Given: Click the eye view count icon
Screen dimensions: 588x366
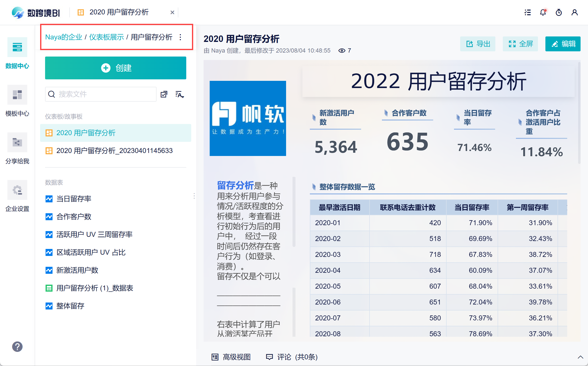Looking at the screenshot, I should click(x=342, y=51).
